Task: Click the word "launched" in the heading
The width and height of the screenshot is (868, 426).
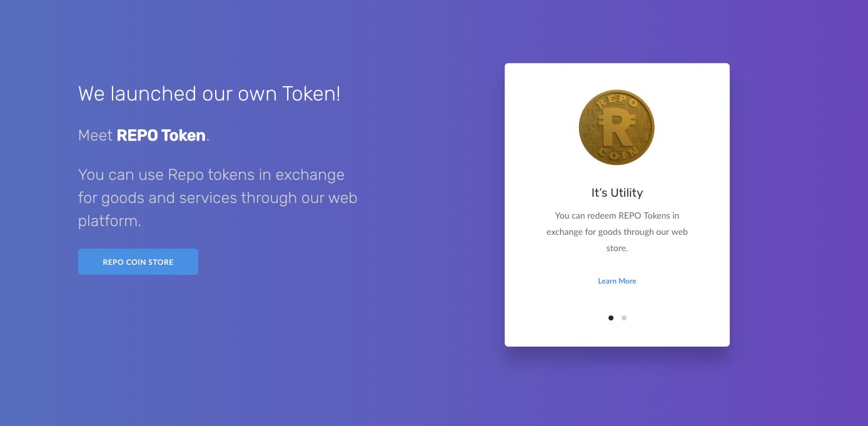Action: pyautogui.click(x=153, y=94)
